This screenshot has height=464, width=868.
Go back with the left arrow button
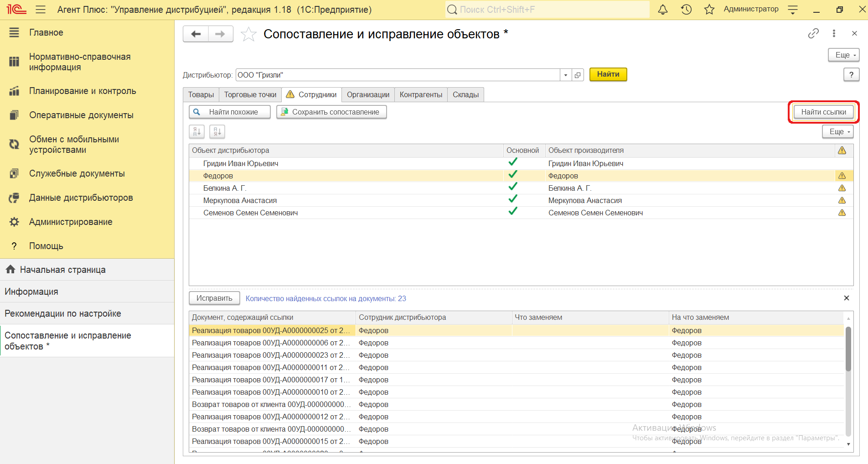(x=196, y=34)
